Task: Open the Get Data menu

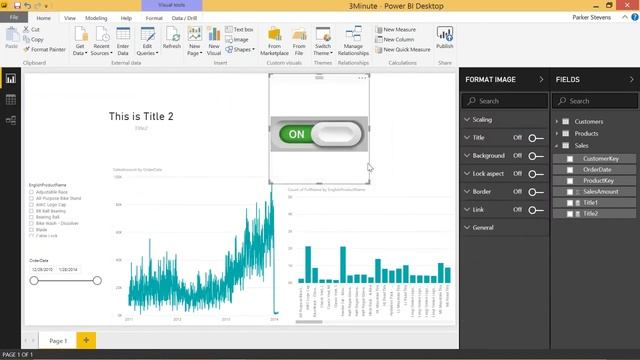Action: point(80,41)
